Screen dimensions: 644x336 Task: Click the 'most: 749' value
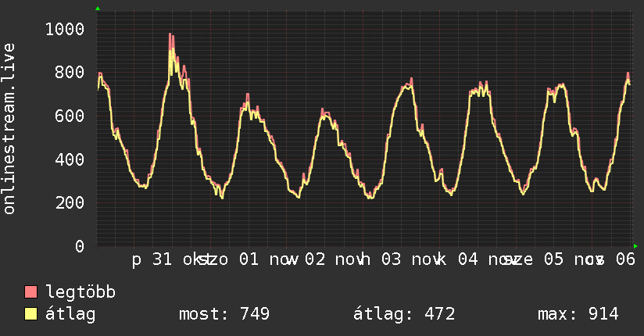tap(224, 314)
